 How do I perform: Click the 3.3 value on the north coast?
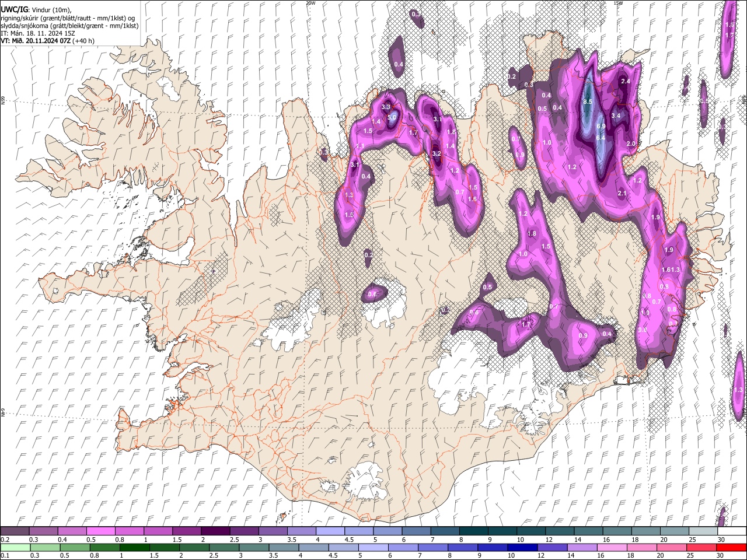pos(386,107)
